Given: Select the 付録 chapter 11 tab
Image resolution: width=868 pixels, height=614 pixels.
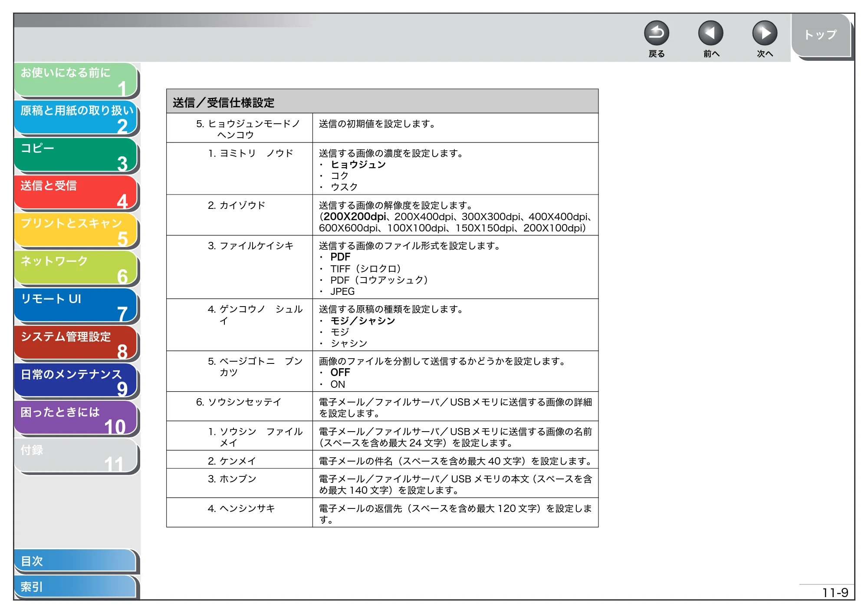Looking at the screenshot, I should pyautogui.click(x=76, y=456).
